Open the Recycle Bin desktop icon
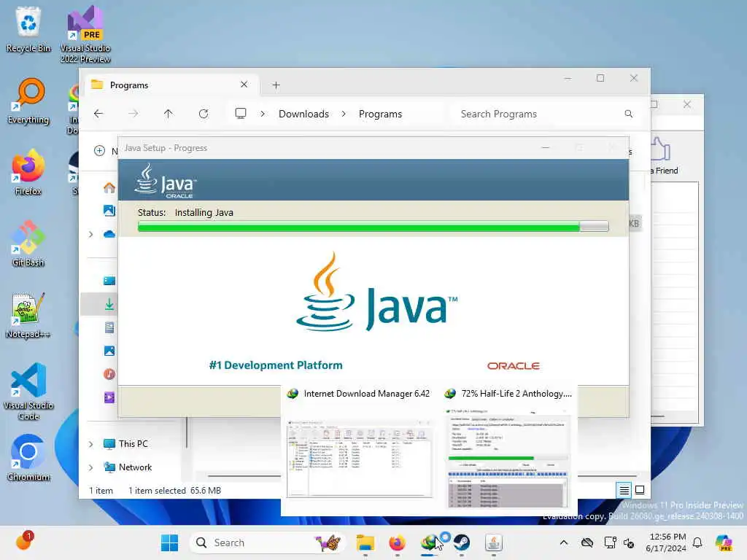The width and height of the screenshot is (747, 560). coord(28,30)
